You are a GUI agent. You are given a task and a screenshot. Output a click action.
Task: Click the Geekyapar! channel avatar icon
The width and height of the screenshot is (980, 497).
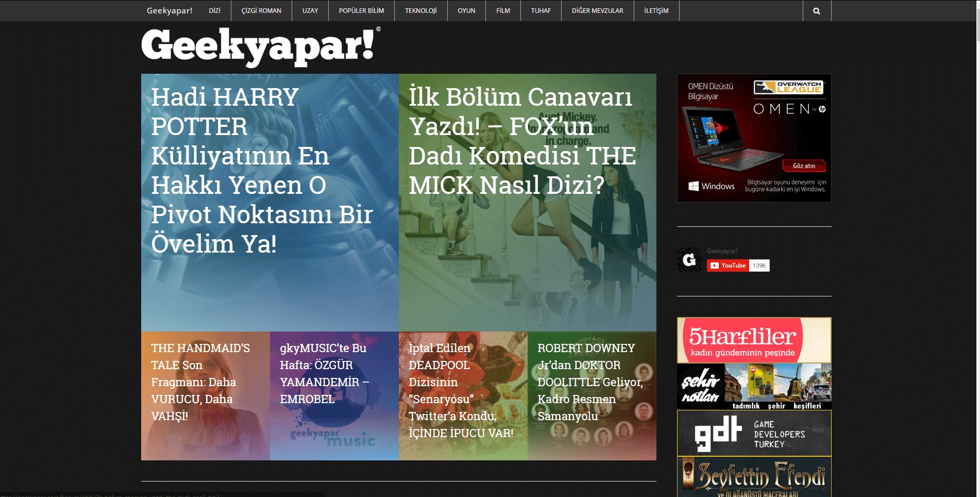tap(689, 260)
